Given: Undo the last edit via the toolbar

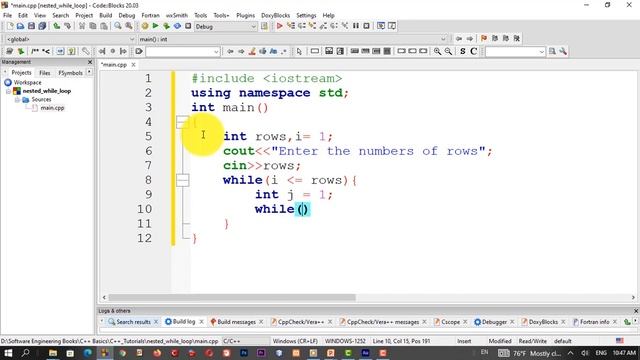Looking at the screenshot, I should (56, 26).
